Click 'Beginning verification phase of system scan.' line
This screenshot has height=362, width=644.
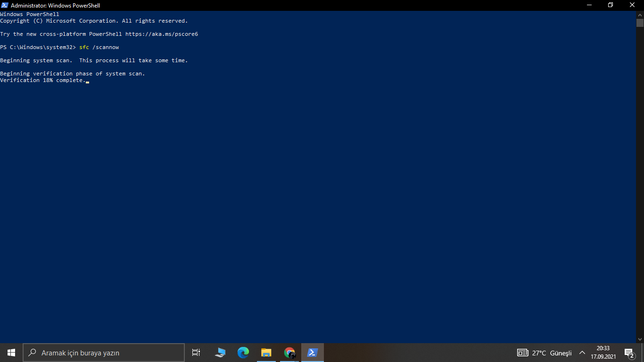73,74
